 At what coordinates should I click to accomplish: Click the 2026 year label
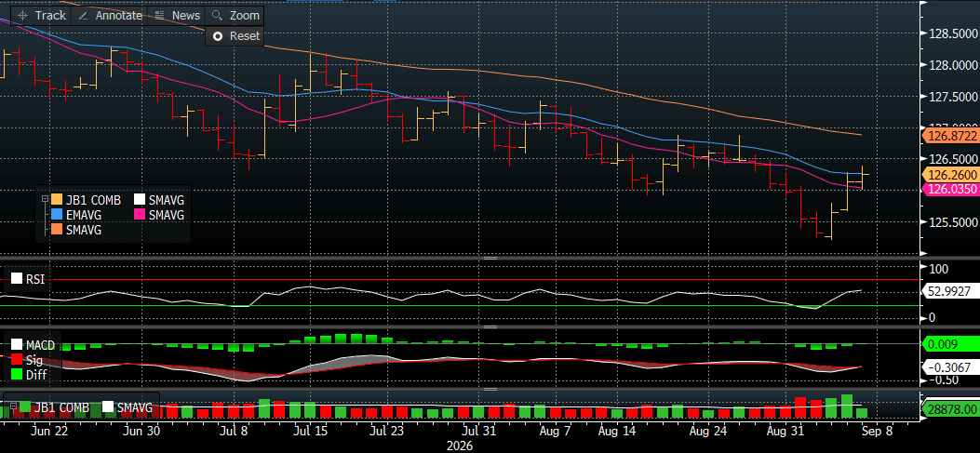click(x=460, y=446)
